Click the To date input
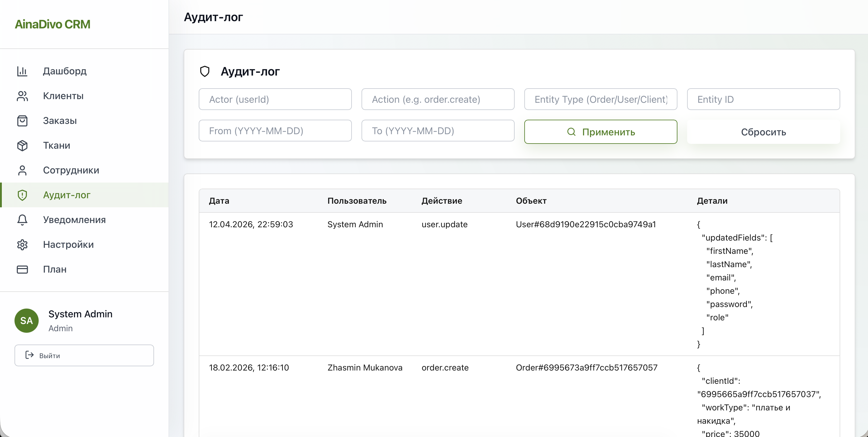868x437 pixels. point(438,131)
